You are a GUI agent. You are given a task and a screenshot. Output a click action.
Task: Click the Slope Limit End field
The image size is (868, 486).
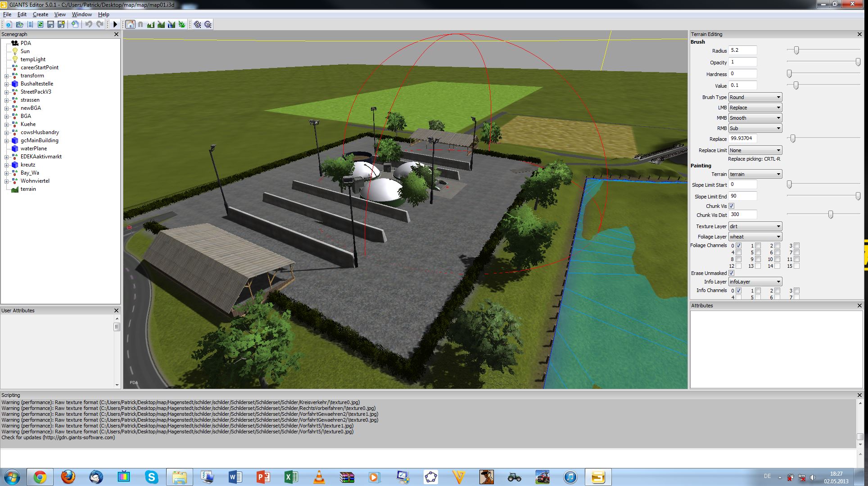point(742,196)
